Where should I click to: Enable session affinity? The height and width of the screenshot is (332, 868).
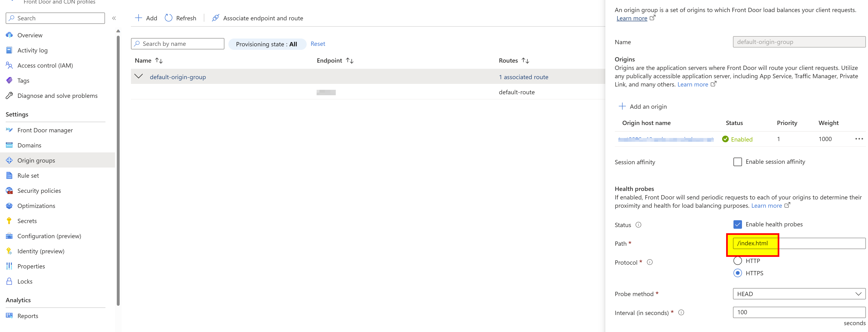[737, 162]
